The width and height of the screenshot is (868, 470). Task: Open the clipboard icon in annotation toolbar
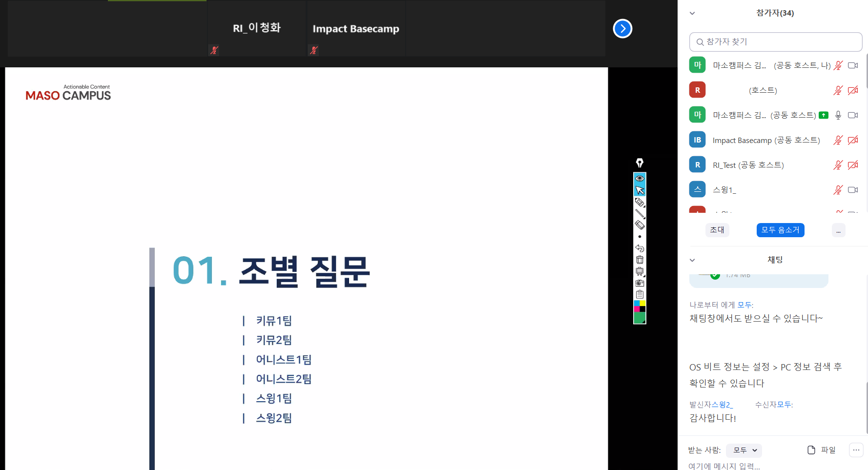(640, 294)
